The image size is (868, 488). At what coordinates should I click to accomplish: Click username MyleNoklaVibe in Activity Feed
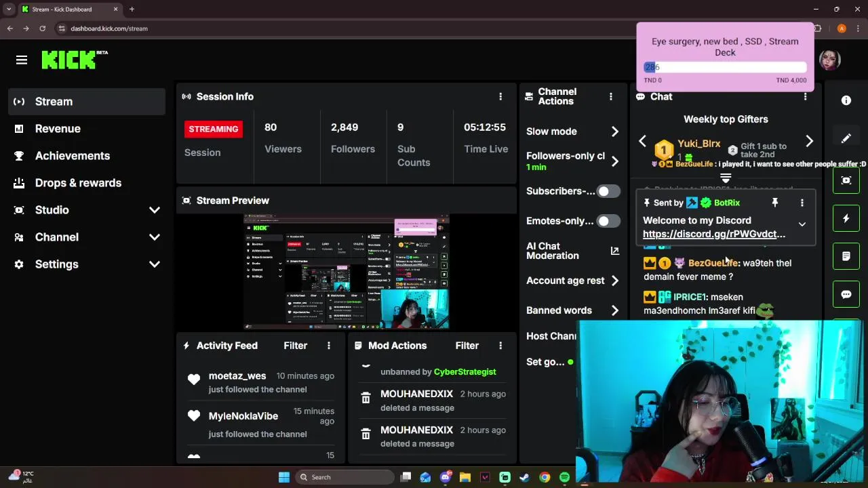(243, 416)
